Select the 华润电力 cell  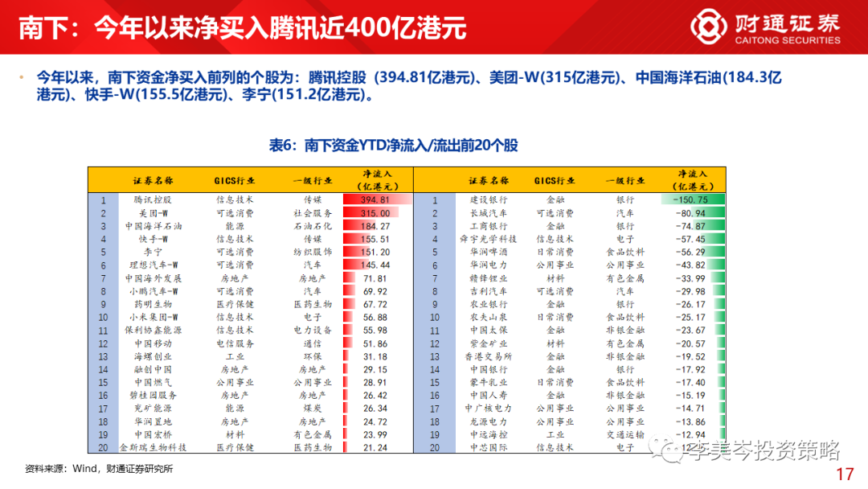[x=489, y=265]
